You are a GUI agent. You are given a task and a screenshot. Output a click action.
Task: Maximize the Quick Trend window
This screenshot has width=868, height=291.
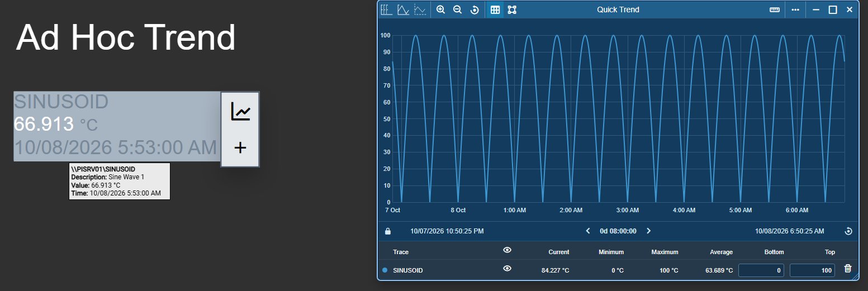(833, 9)
